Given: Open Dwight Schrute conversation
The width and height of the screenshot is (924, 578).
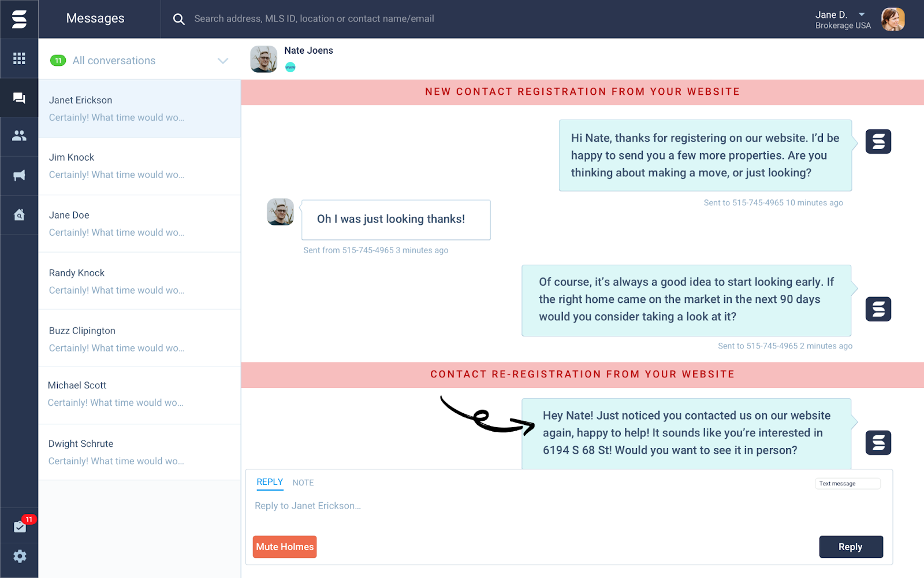Looking at the screenshot, I should 139,452.
